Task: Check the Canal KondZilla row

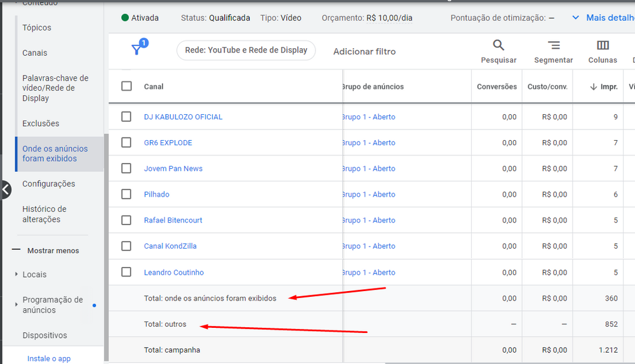Action: pos(126,246)
